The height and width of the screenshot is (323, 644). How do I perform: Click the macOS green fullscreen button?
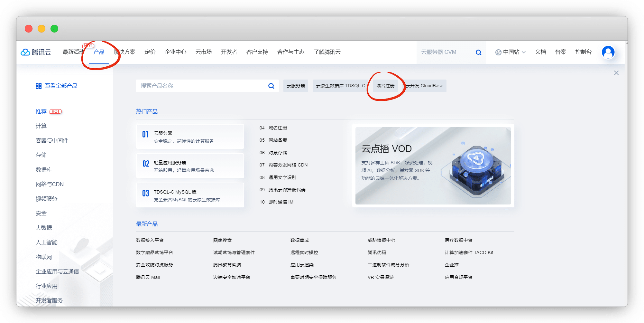[54, 29]
